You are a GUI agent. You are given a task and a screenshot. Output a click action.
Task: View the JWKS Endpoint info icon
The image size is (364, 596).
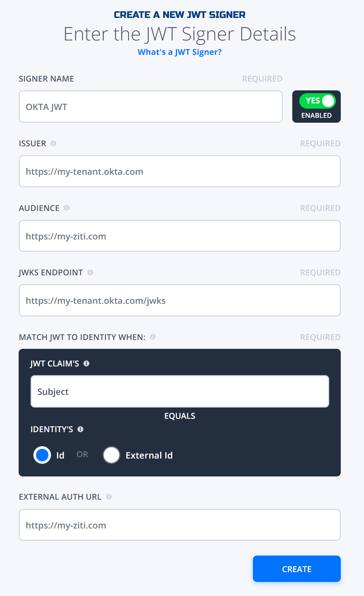pyautogui.click(x=91, y=272)
